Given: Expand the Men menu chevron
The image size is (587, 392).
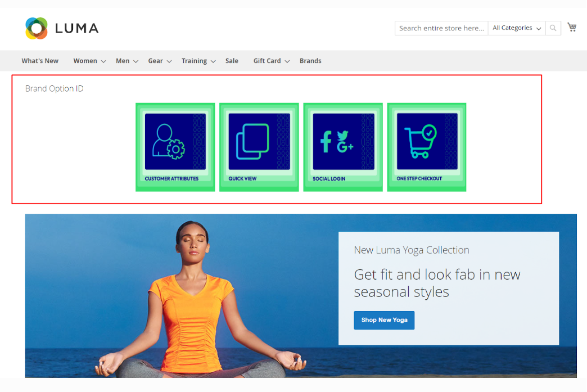Looking at the screenshot, I should 136,61.
